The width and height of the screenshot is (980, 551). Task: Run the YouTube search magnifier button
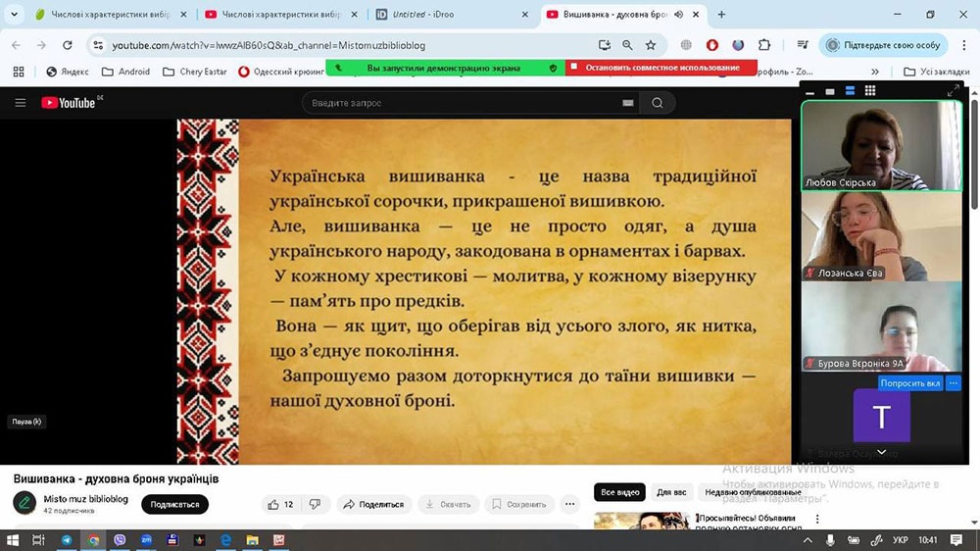point(657,103)
